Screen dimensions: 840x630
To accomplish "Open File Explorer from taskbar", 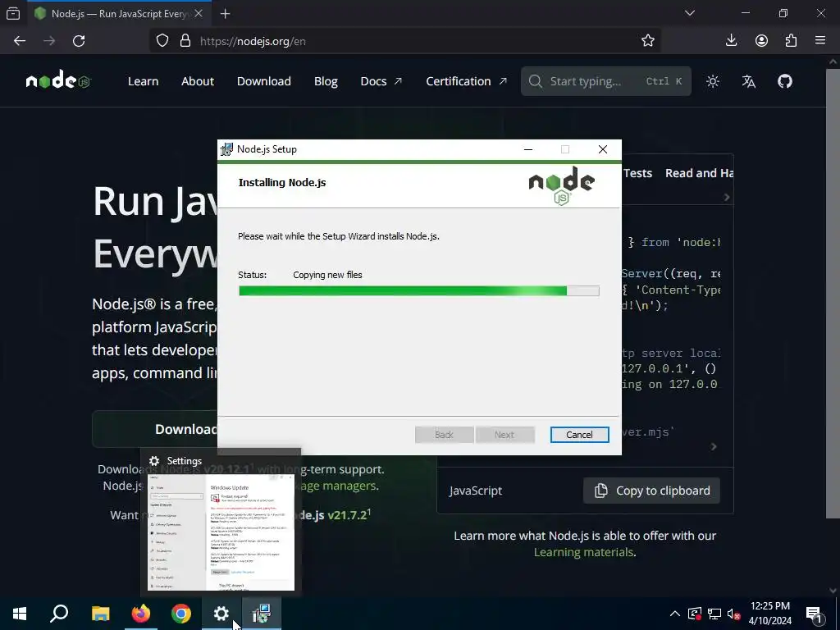I will pos(100,614).
